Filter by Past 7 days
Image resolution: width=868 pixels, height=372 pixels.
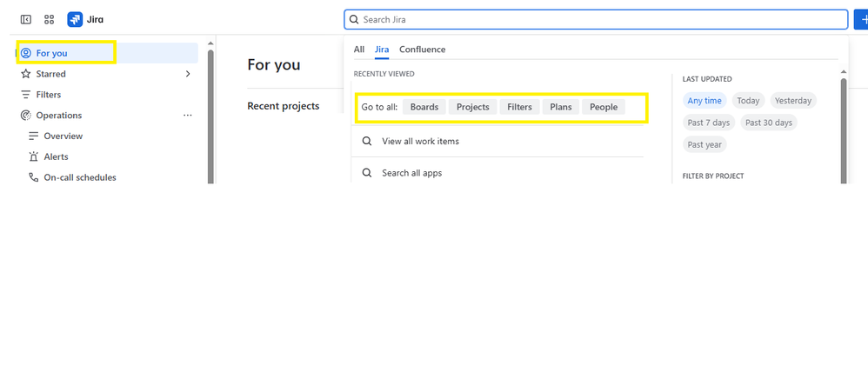tap(709, 123)
